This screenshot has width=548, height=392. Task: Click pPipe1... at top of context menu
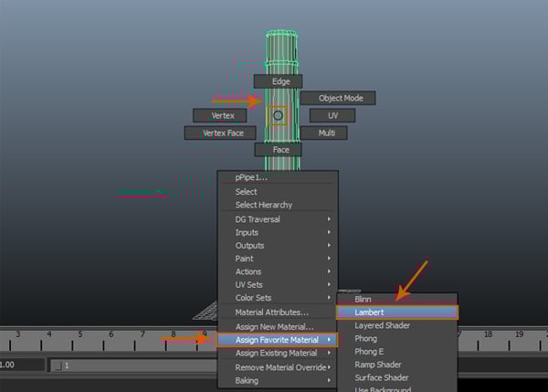click(251, 178)
